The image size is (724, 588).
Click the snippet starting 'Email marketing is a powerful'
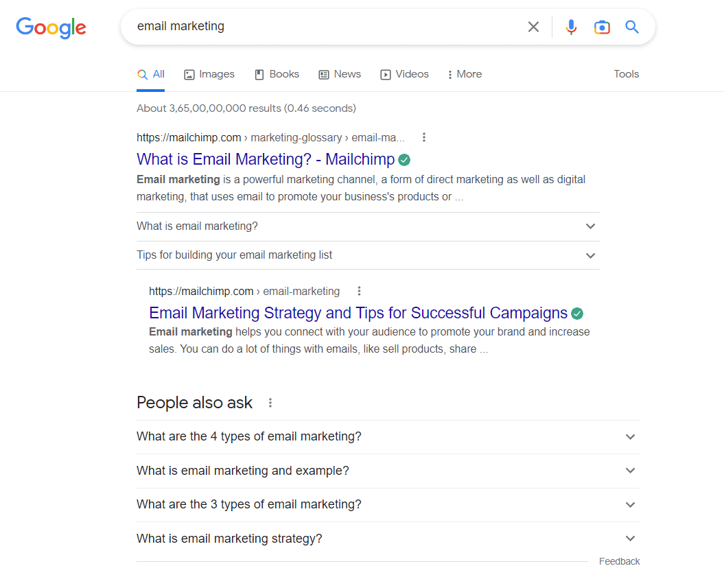tap(361, 188)
